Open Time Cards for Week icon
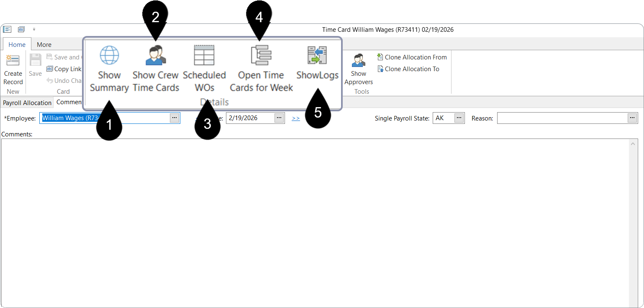This screenshot has height=308, width=644. pyautogui.click(x=262, y=55)
